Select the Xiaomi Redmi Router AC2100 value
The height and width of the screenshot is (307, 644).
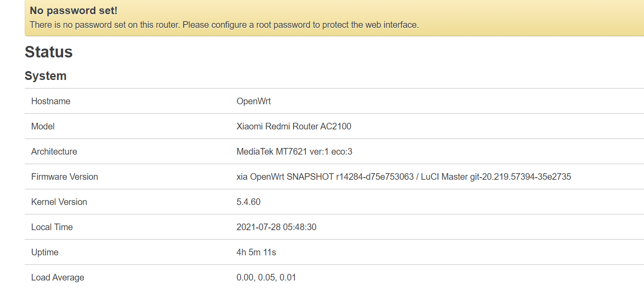[x=294, y=126]
